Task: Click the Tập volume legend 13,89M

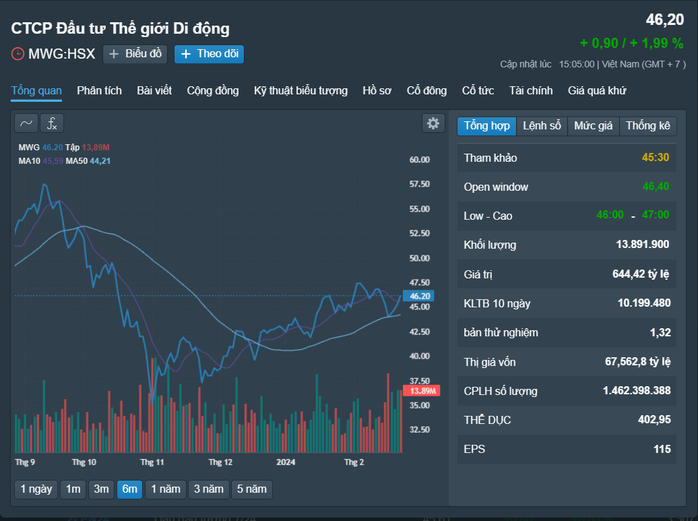Action: pos(96,147)
